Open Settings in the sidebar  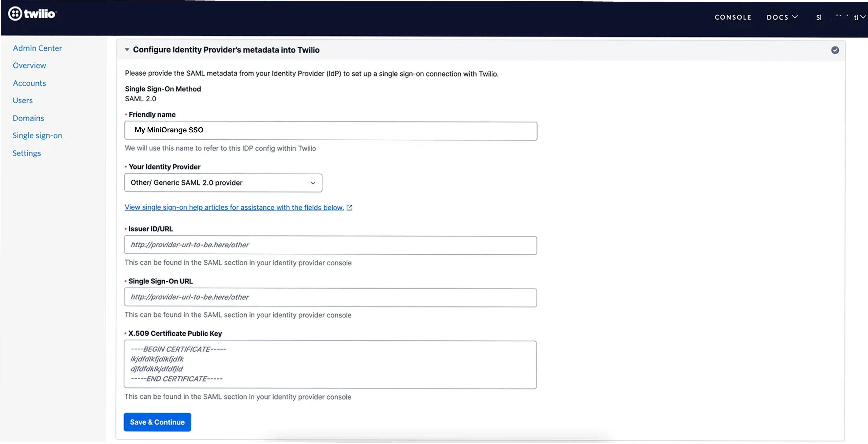(x=27, y=153)
